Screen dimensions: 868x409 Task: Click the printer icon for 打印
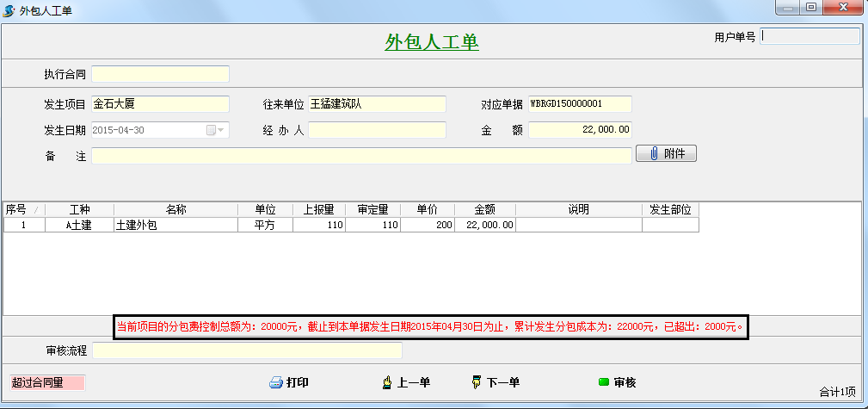276,383
